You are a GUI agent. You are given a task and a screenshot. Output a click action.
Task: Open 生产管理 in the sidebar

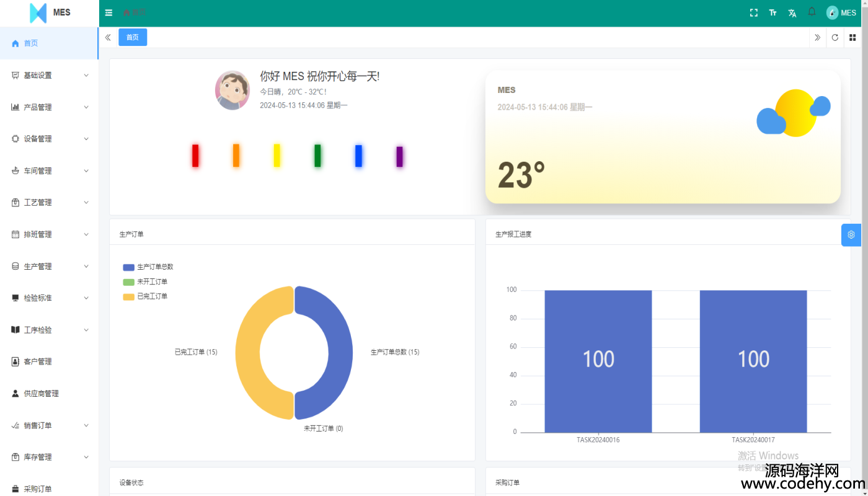(49, 267)
